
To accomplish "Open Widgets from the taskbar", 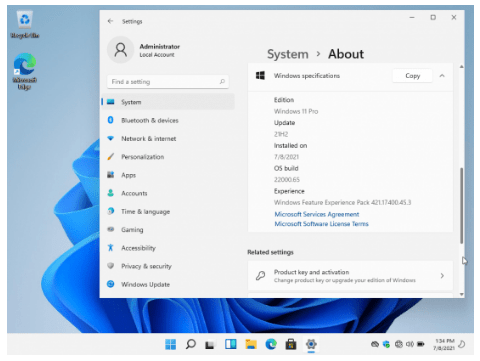I will tap(231, 344).
